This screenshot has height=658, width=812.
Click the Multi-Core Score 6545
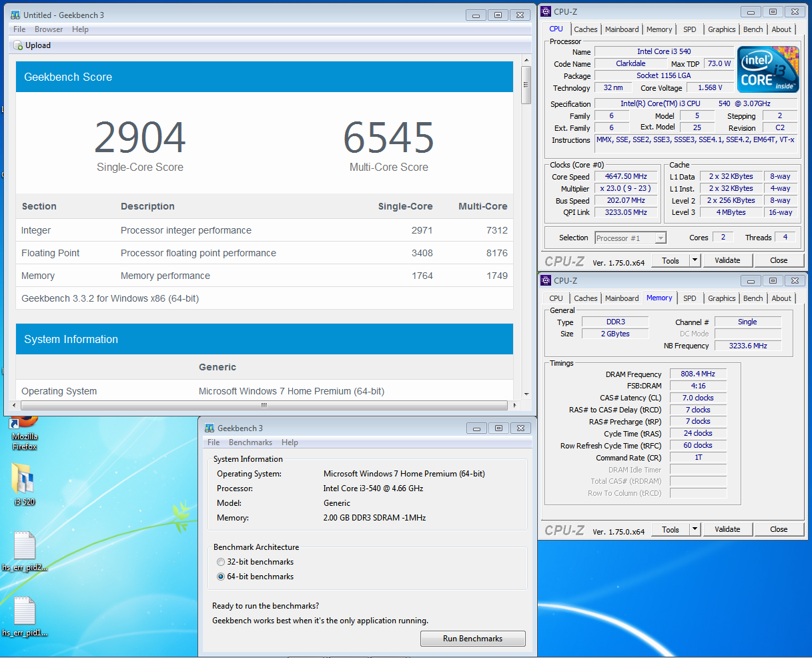389,137
